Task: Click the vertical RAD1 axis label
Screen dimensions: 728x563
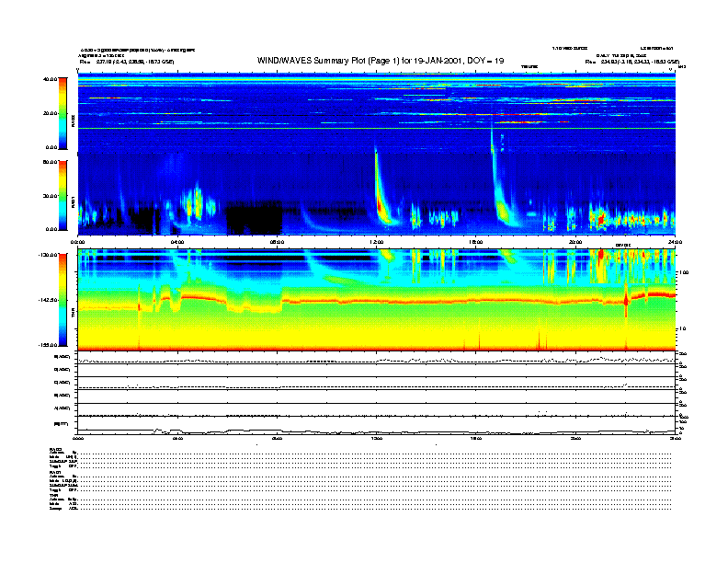Action: point(73,202)
